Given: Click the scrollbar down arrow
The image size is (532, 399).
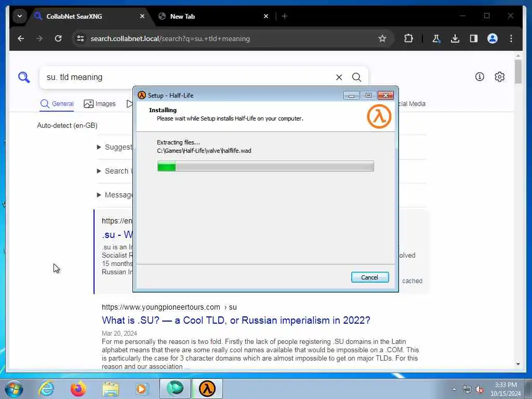Looking at the screenshot, I should pyautogui.click(x=518, y=364).
